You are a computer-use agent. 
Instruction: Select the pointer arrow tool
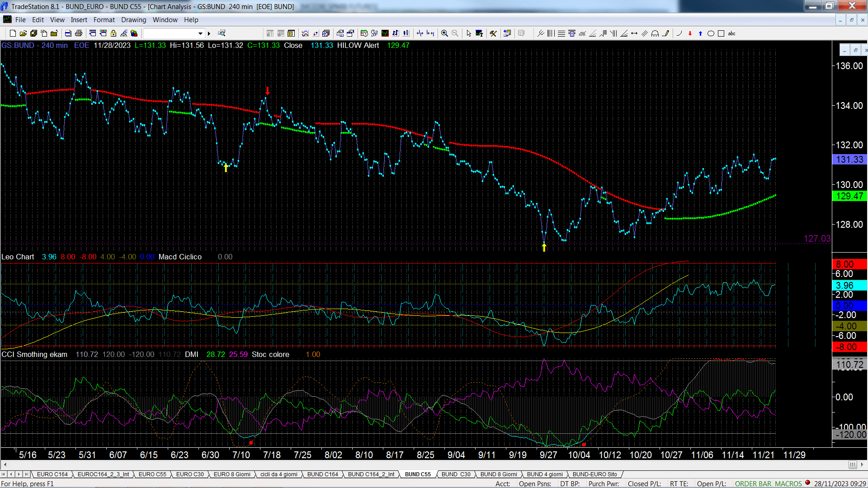click(x=469, y=33)
